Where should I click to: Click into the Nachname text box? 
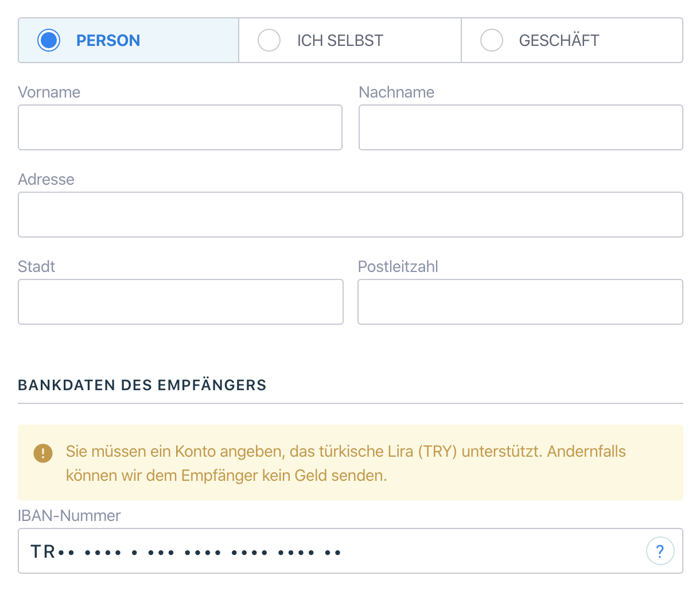(520, 127)
